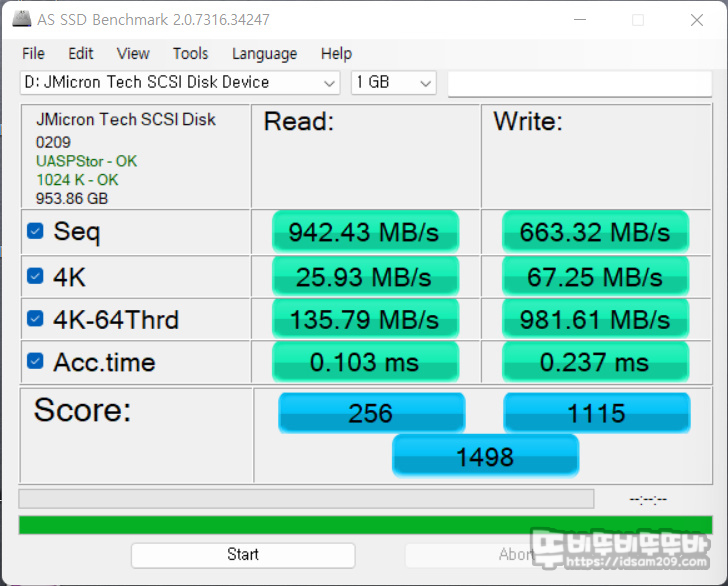Open the Help menu

(336, 53)
